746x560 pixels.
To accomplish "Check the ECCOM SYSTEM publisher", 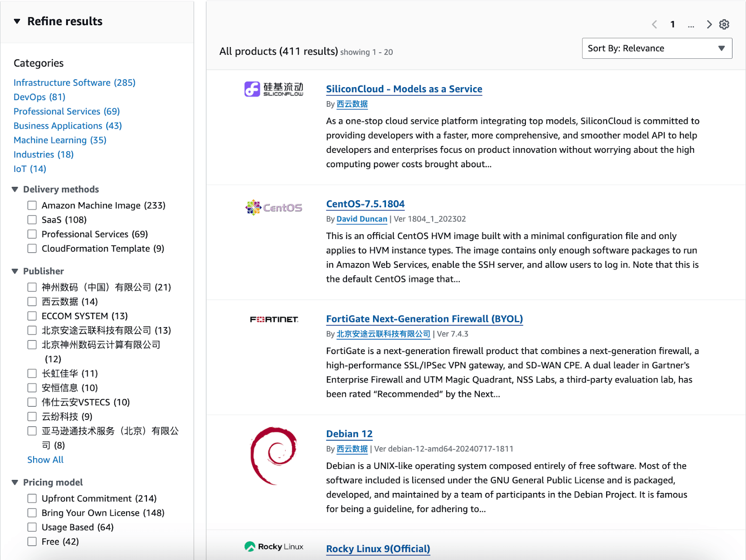I will [32, 316].
